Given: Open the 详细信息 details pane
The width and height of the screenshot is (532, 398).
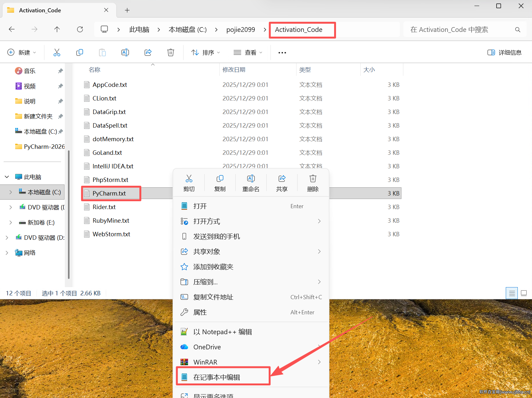Looking at the screenshot, I should click(x=504, y=52).
